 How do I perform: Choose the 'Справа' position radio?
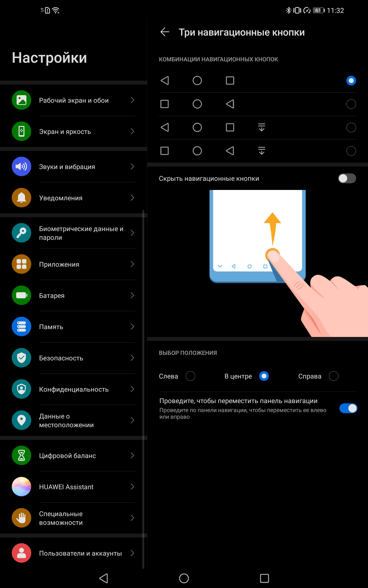pyautogui.click(x=334, y=376)
